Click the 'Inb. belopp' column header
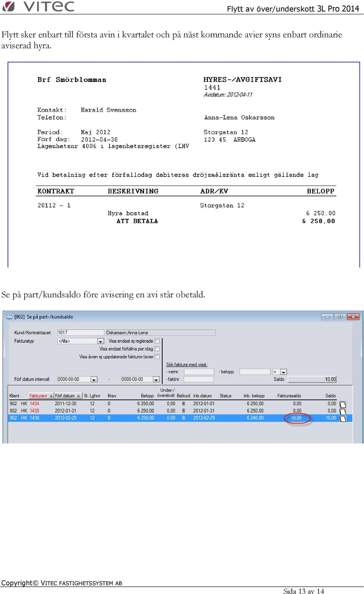The width and height of the screenshot is (364, 594). coord(254,396)
